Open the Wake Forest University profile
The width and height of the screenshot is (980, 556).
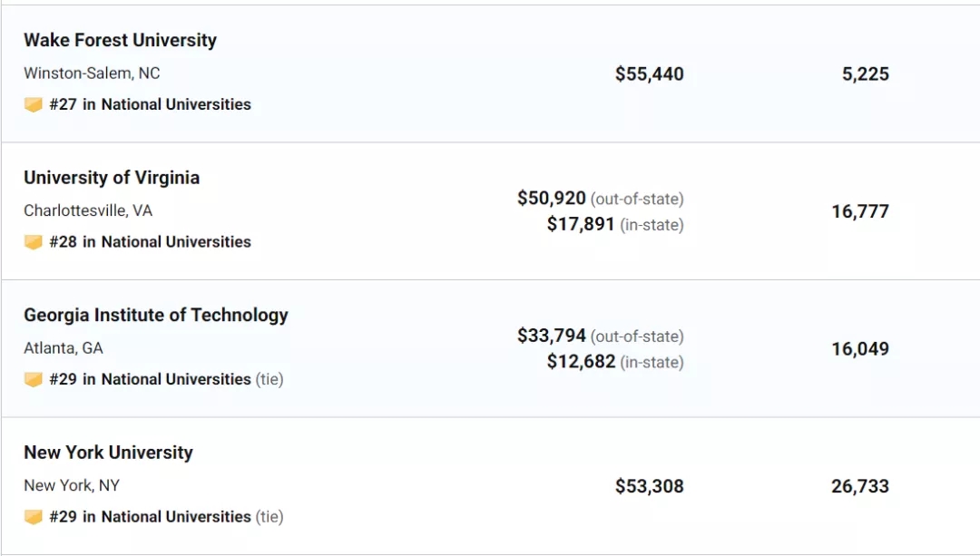coord(120,40)
